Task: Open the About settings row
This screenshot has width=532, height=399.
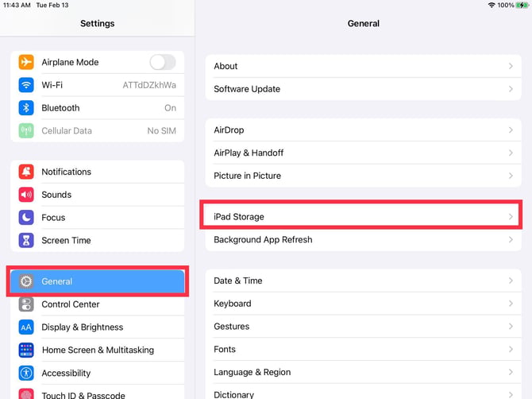Action: [x=364, y=66]
